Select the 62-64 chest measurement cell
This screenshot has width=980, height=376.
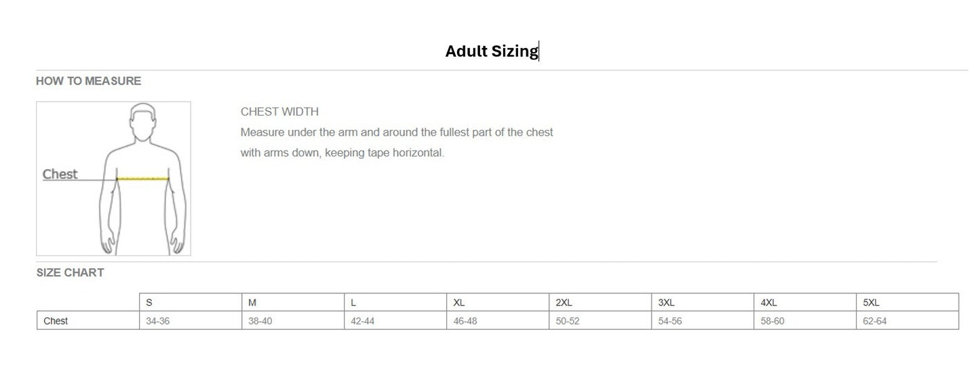point(875,321)
